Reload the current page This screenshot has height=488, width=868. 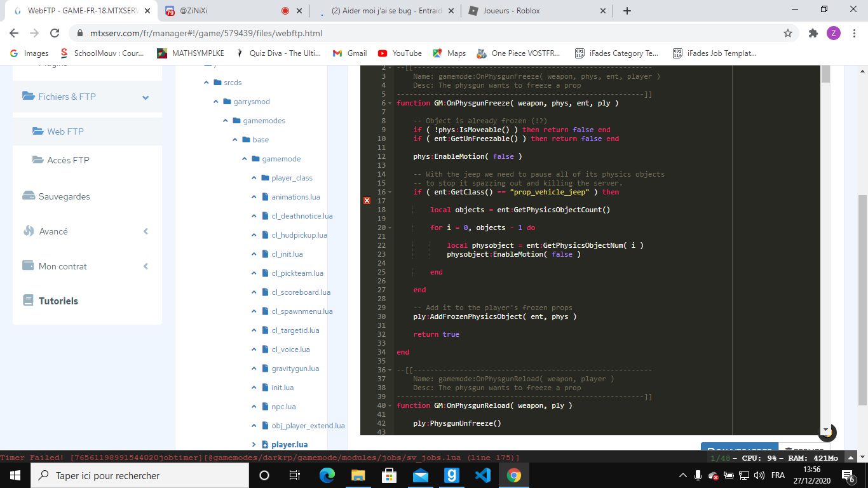click(x=55, y=33)
